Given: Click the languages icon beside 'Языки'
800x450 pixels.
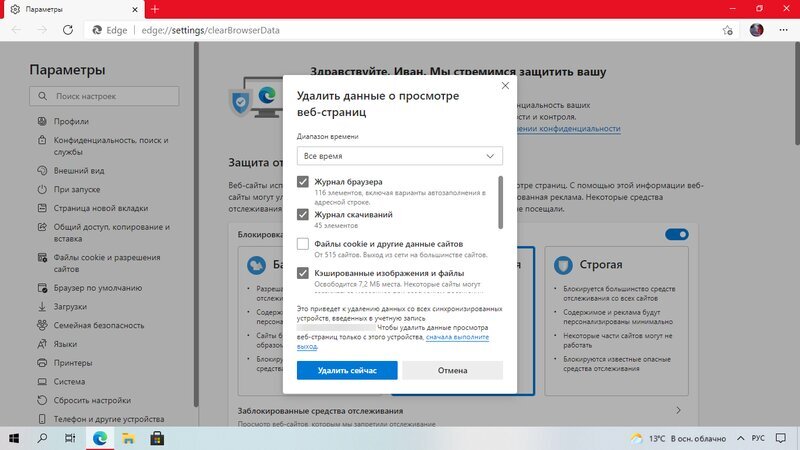Looking at the screenshot, I should [42, 344].
